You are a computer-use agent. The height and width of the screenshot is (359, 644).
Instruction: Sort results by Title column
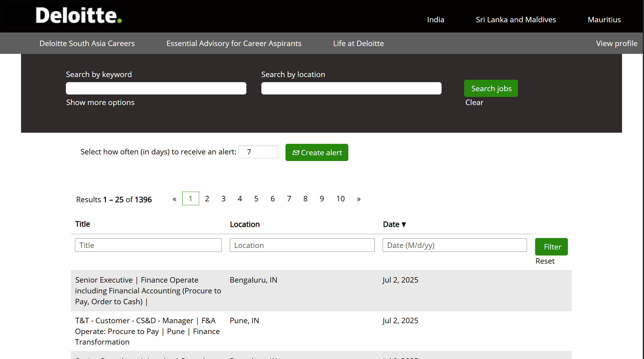click(82, 224)
